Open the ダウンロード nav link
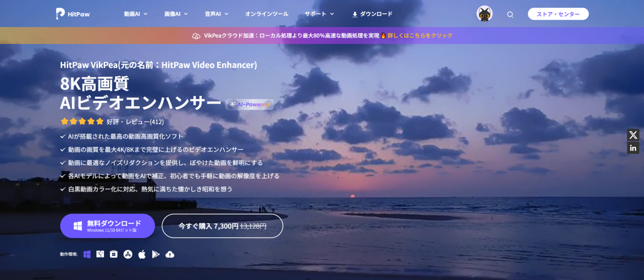Image resolution: width=644 pixels, height=280 pixels. pos(372,14)
